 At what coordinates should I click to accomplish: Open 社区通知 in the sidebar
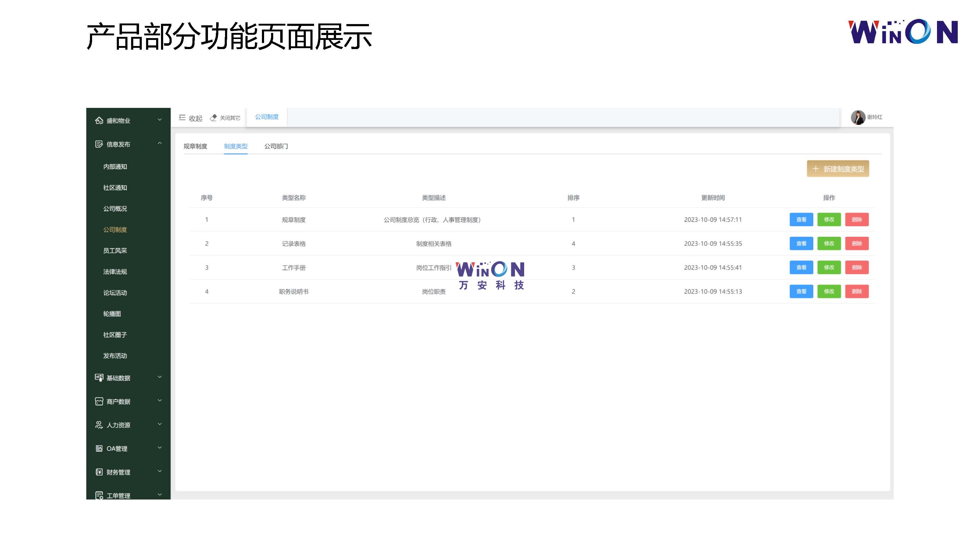point(115,187)
